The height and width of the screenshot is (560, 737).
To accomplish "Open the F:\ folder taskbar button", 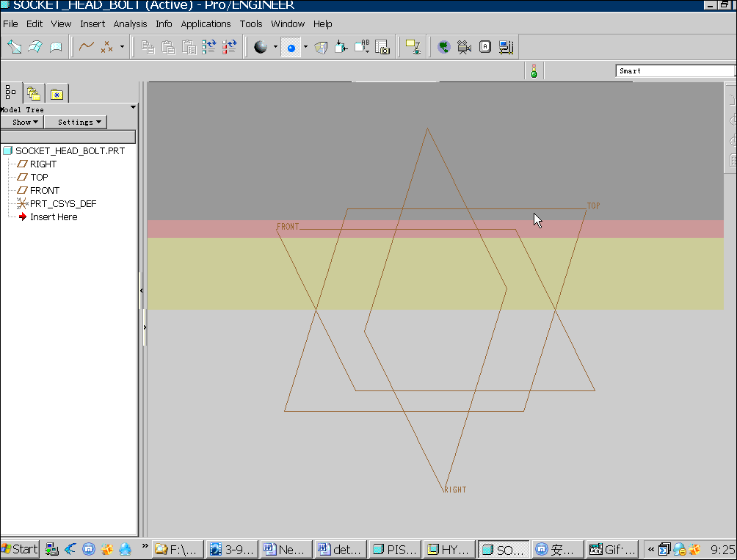I will [x=178, y=549].
